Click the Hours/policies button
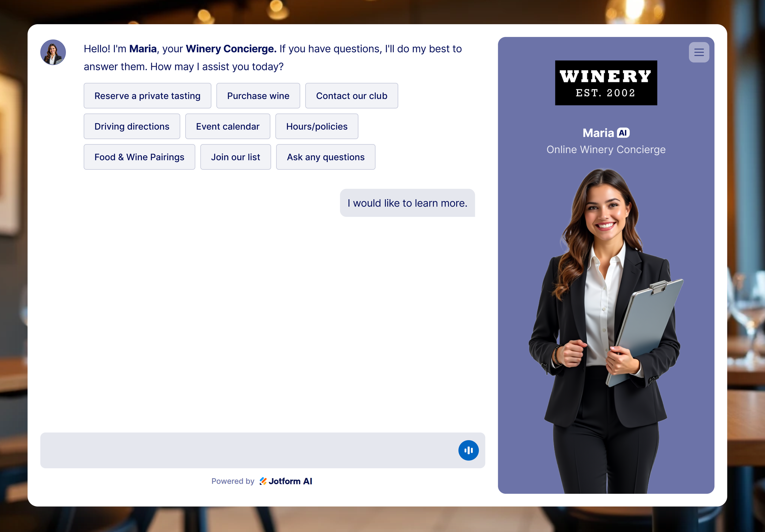The height and width of the screenshot is (532, 765). (316, 127)
